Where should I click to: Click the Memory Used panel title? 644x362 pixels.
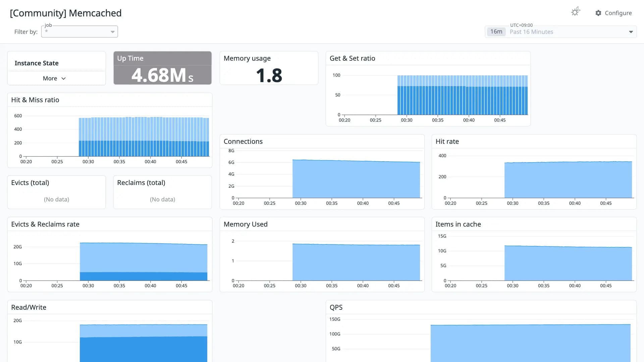246,224
